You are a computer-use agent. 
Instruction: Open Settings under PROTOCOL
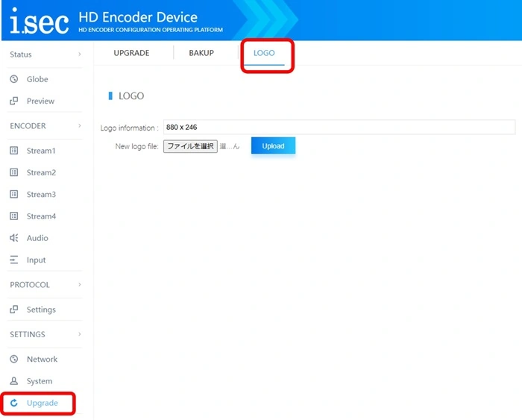pyautogui.click(x=41, y=310)
